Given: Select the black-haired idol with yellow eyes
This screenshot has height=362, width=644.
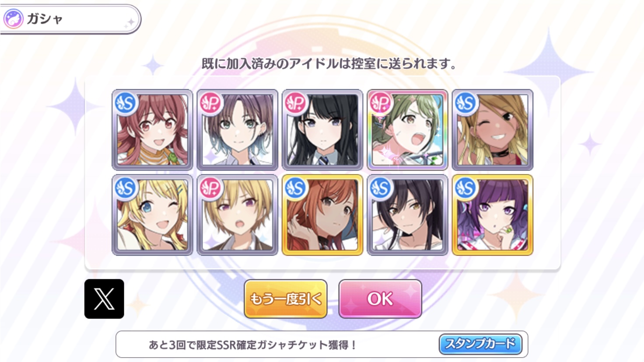Looking at the screenshot, I should (x=407, y=215).
